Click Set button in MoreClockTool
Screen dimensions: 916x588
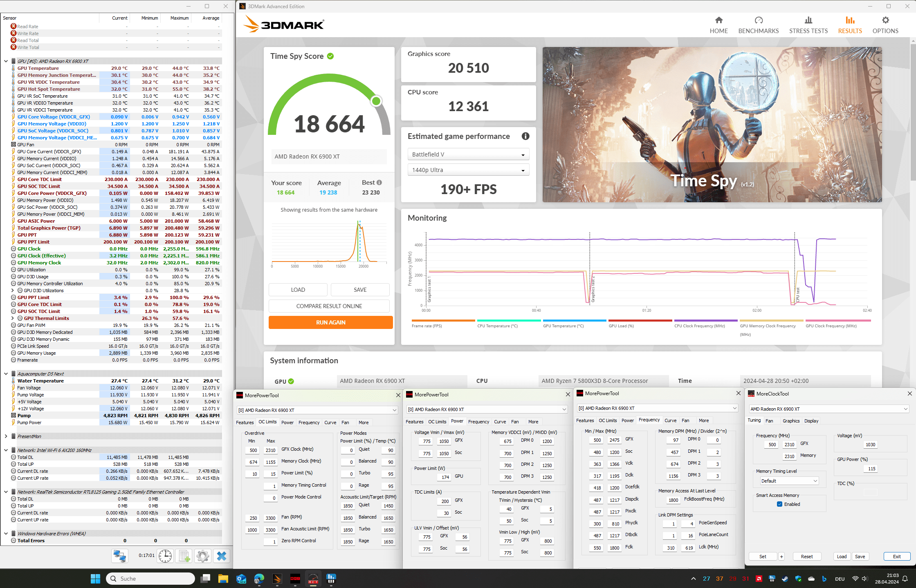[763, 557]
